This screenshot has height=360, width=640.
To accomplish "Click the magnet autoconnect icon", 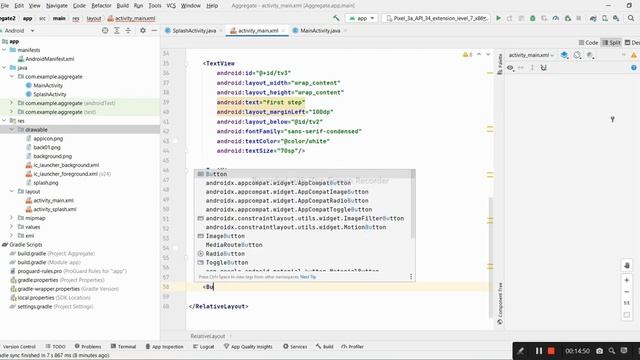I will point(543,68).
